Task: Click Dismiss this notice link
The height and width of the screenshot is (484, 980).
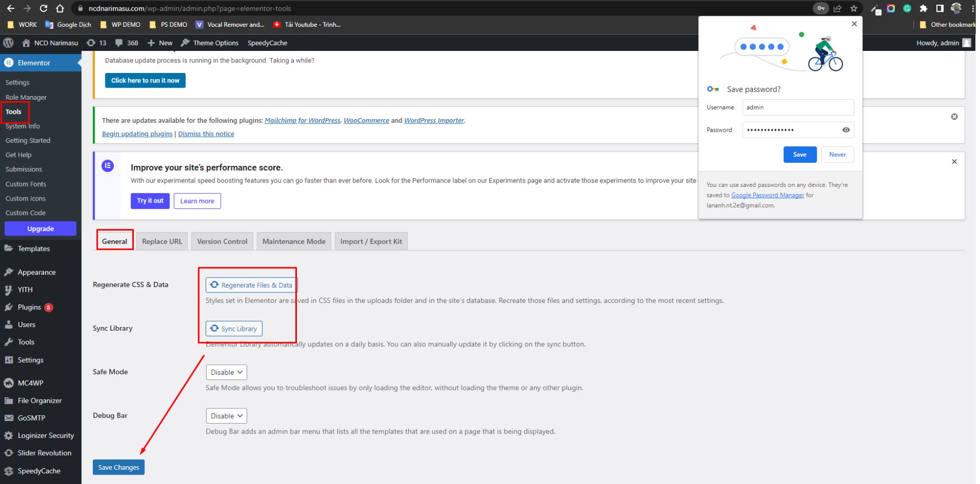Action: click(x=206, y=134)
